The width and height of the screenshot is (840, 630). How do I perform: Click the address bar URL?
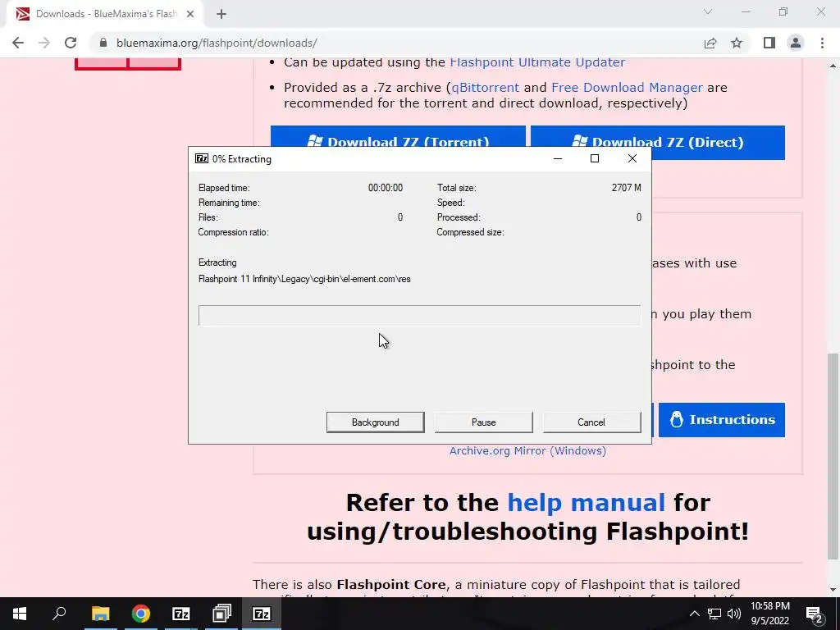pyautogui.click(x=217, y=43)
